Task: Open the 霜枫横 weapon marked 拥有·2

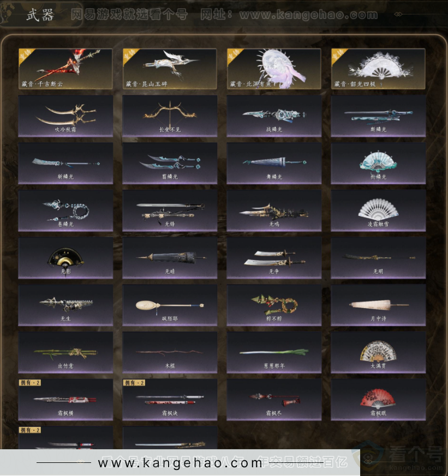Action: 65,400
